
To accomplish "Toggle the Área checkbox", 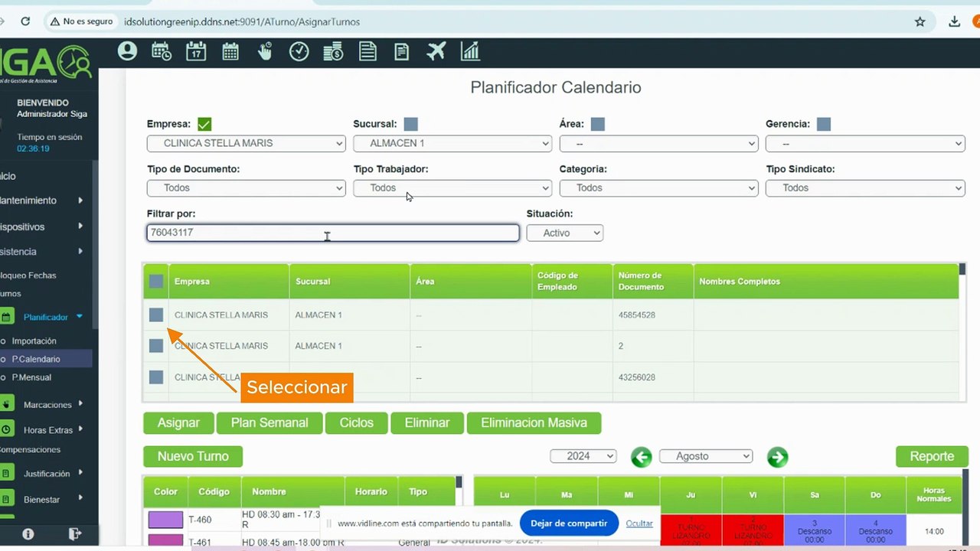I will click(x=598, y=124).
